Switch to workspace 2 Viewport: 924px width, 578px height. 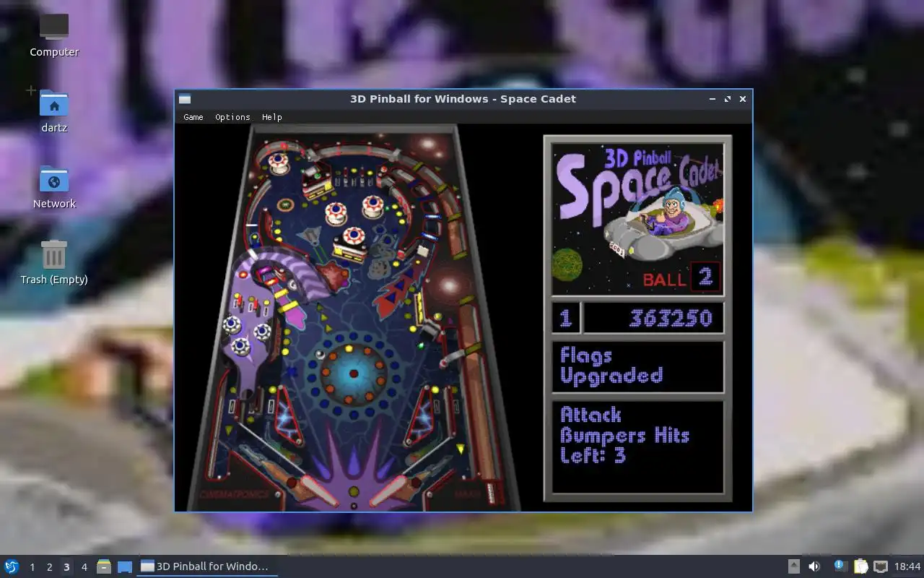click(49, 567)
